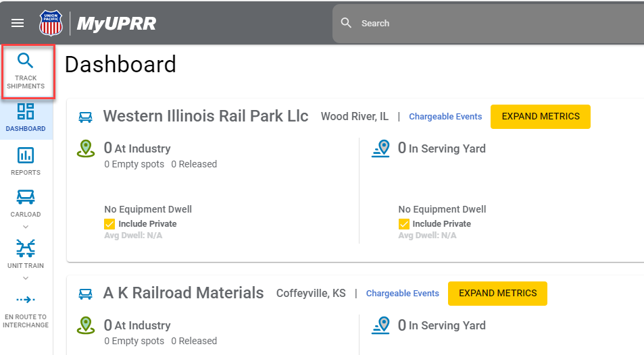The height and width of the screenshot is (355, 644).
Task: Click A K Railroad Materials heading
Action: coord(184,293)
